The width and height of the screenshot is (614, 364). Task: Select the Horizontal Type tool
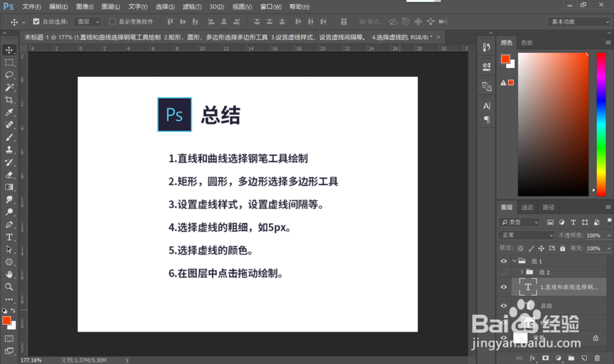[x=9, y=238]
